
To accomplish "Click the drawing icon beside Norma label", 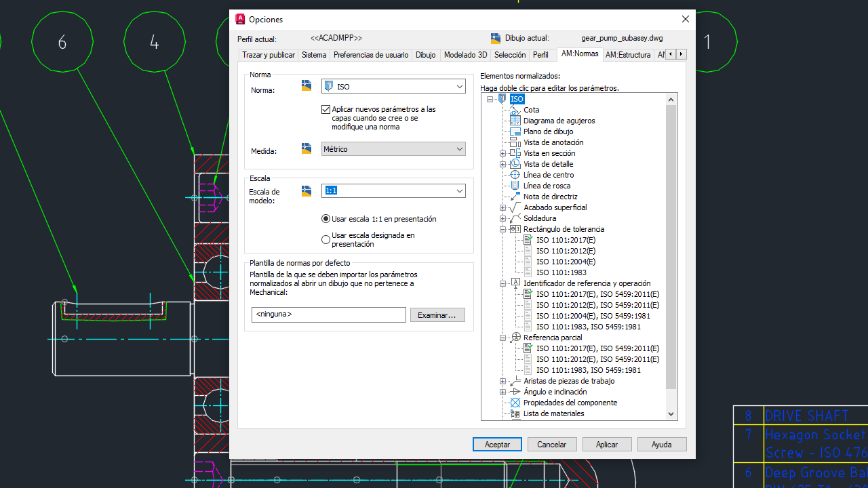I will pos(307,85).
